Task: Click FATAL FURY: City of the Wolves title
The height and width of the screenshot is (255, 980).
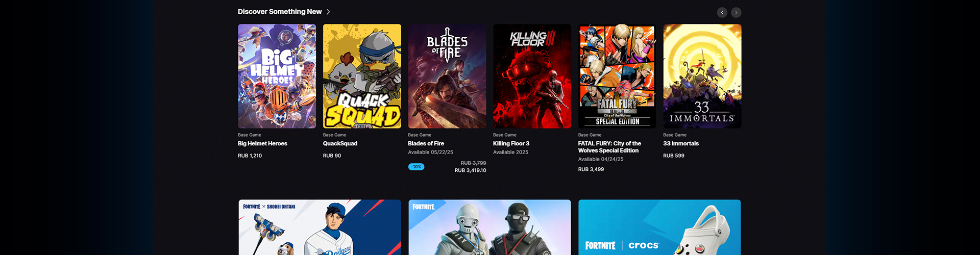Action: click(609, 147)
